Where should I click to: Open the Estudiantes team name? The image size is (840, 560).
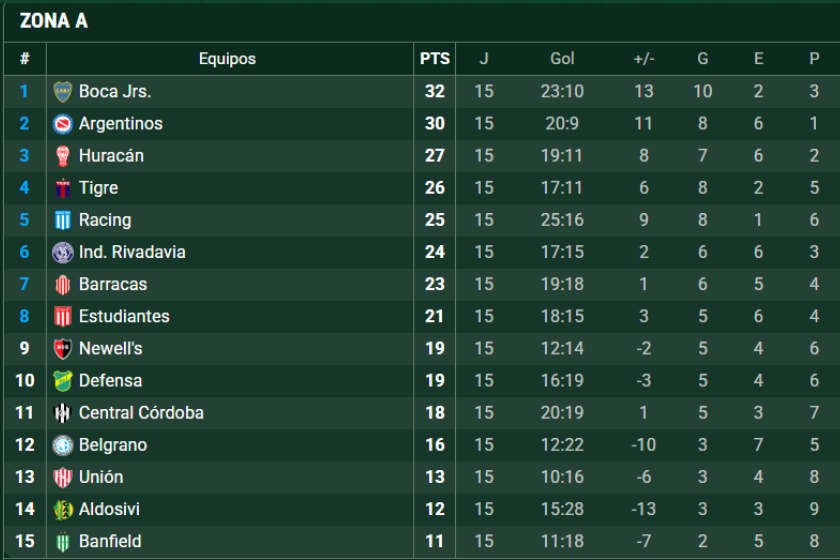click(124, 316)
